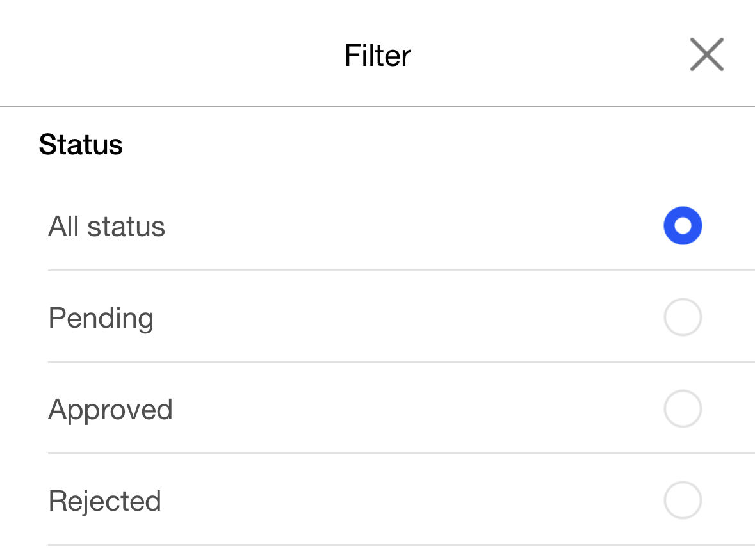This screenshot has height=560, width=755.
Task: Enable the Approved radio button
Action: pyautogui.click(x=683, y=408)
